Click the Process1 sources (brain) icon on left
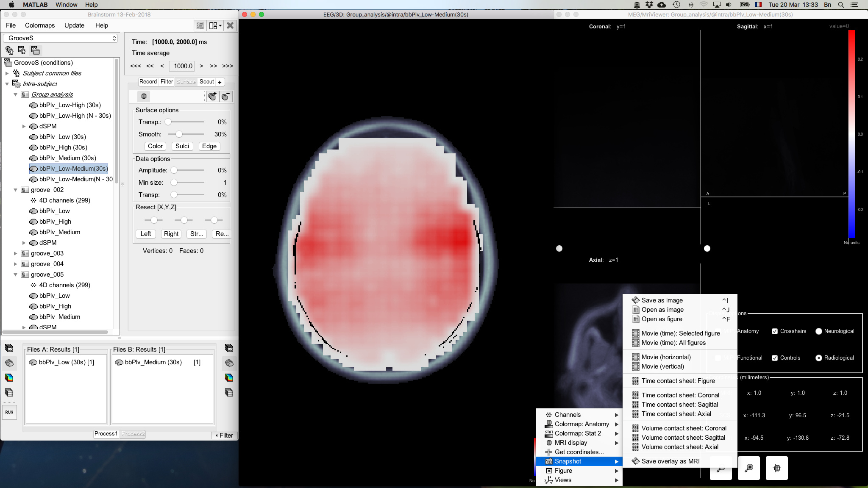 coord(9,363)
